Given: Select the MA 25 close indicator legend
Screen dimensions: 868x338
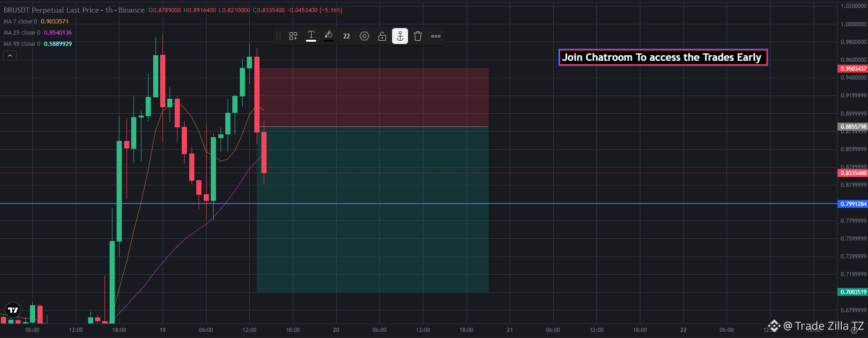Looking at the screenshot, I should tap(37, 33).
